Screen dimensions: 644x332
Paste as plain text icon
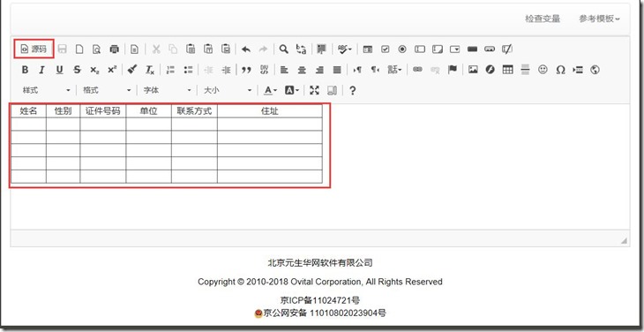pyautogui.click(x=208, y=49)
